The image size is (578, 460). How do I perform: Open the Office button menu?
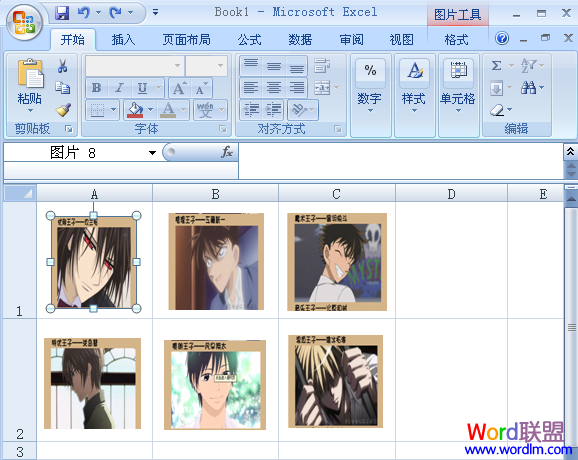point(24,22)
